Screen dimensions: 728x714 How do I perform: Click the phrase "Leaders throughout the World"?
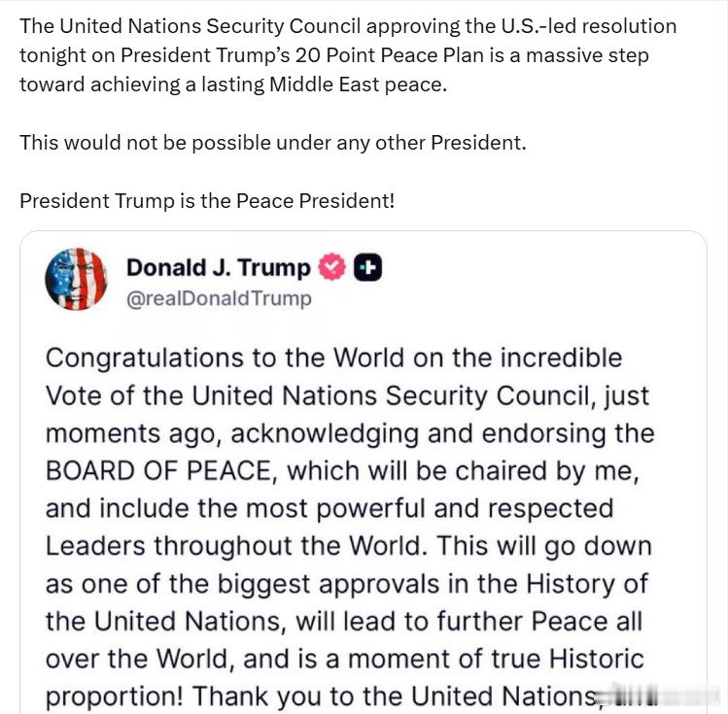(236, 547)
